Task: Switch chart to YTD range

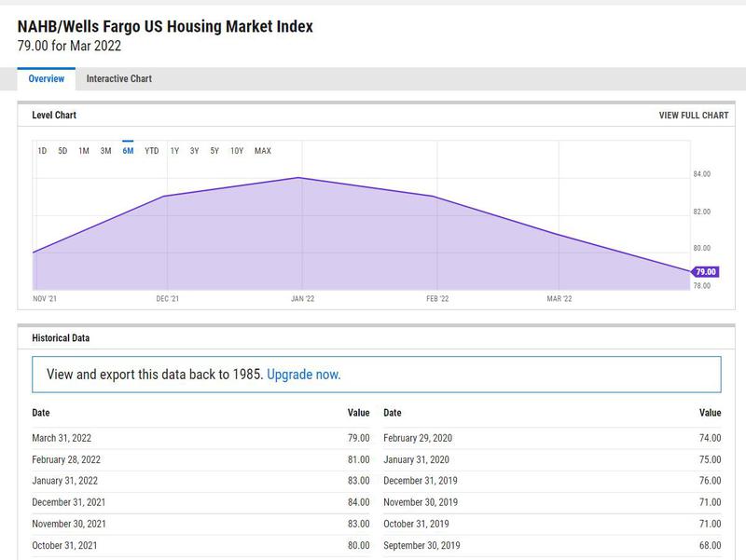Action: [151, 151]
